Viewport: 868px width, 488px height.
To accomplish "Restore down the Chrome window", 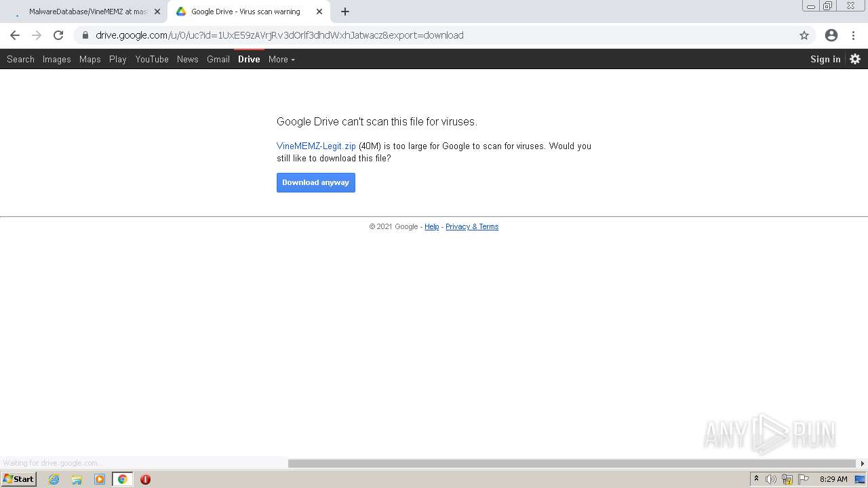I will click(x=827, y=5).
